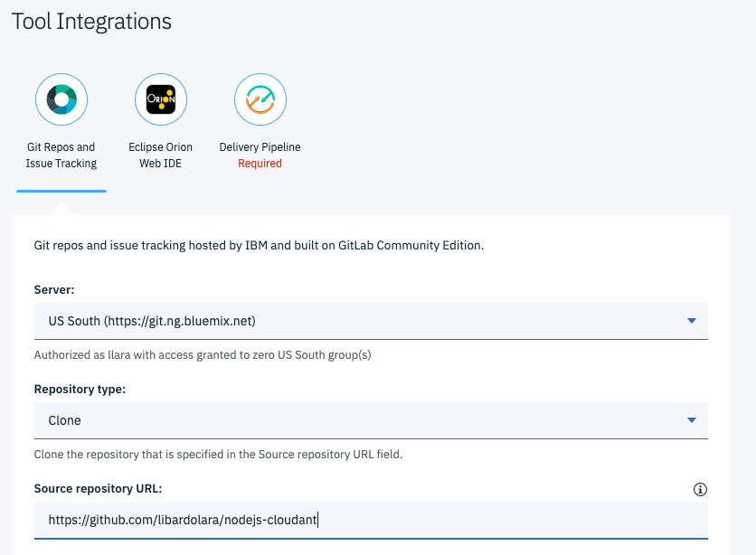
Task: Click the Git Repos and Issue Tracking label
Action: pos(61,155)
